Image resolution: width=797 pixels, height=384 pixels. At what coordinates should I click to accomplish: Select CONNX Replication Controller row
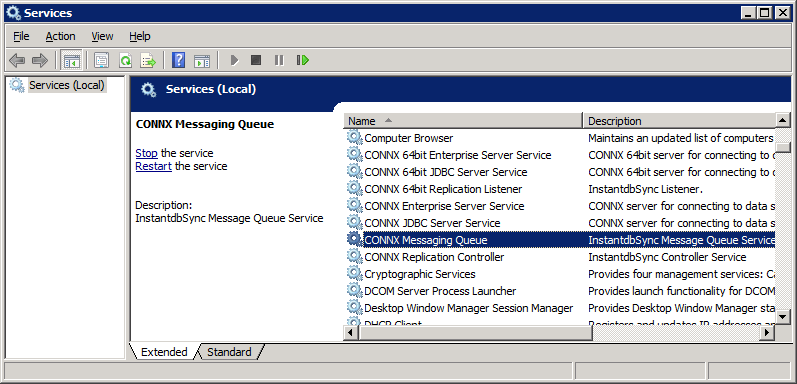pos(559,257)
